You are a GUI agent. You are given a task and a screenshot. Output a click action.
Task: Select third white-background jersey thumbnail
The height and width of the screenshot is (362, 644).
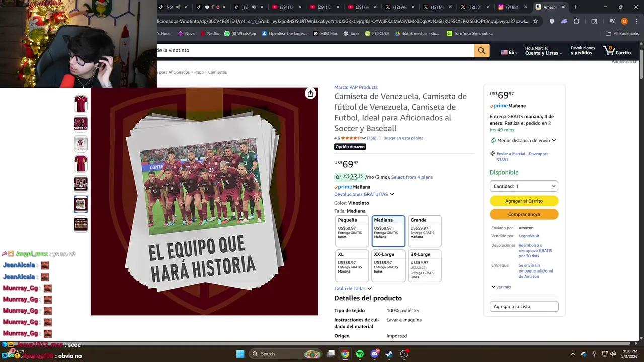click(80, 144)
